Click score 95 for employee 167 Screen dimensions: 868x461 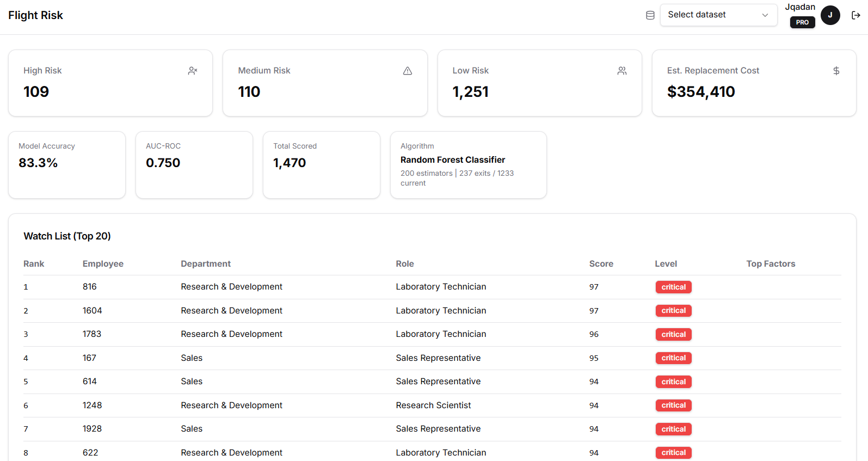[x=594, y=358]
